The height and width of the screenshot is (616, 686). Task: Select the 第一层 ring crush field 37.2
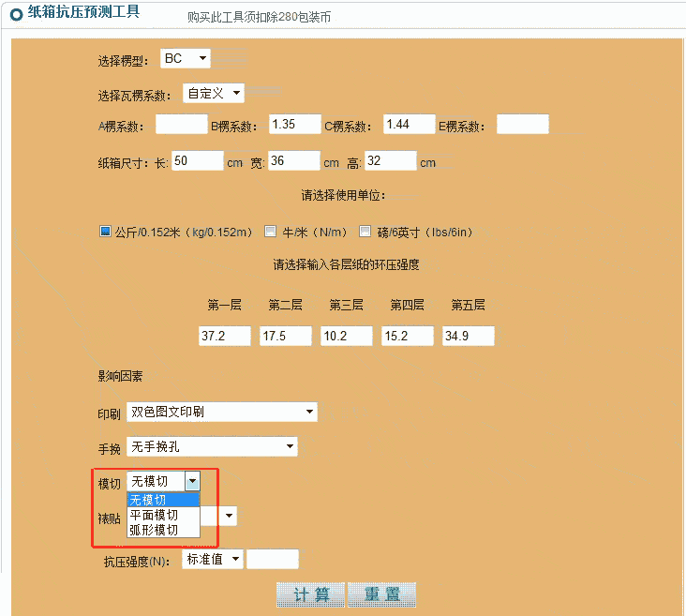pos(224,336)
